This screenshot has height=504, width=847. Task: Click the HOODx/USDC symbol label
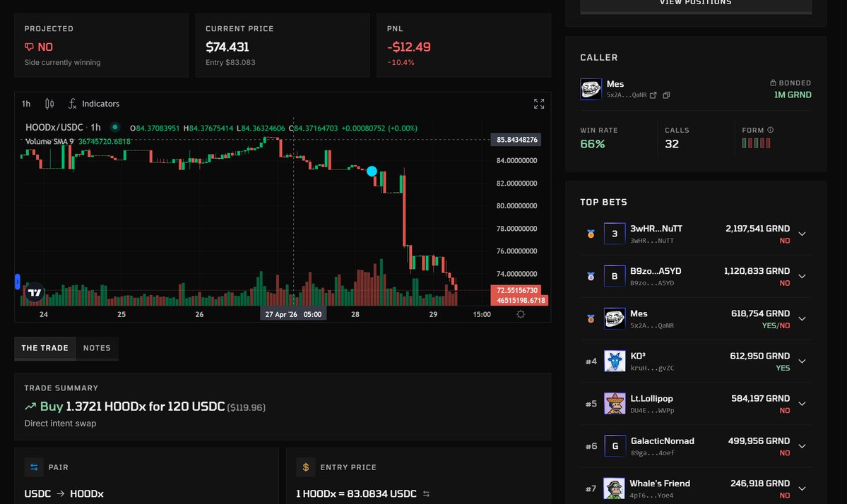coord(54,127)
